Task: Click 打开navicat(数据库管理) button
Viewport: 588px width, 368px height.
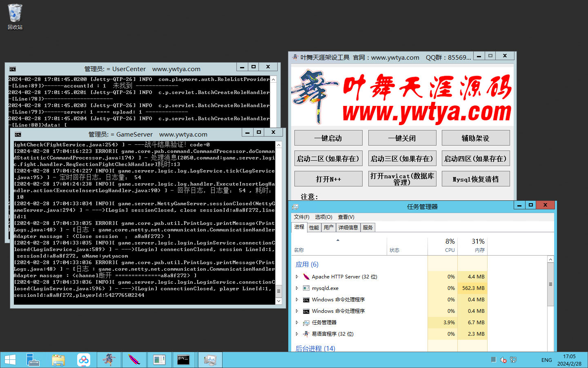Action: pyautogui.click(x=402, y=179)
